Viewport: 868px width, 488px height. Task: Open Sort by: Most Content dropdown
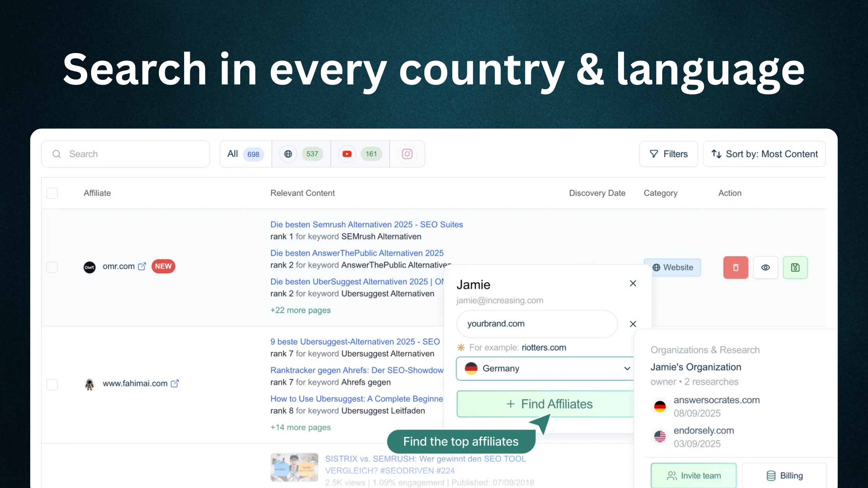(764, 154)
